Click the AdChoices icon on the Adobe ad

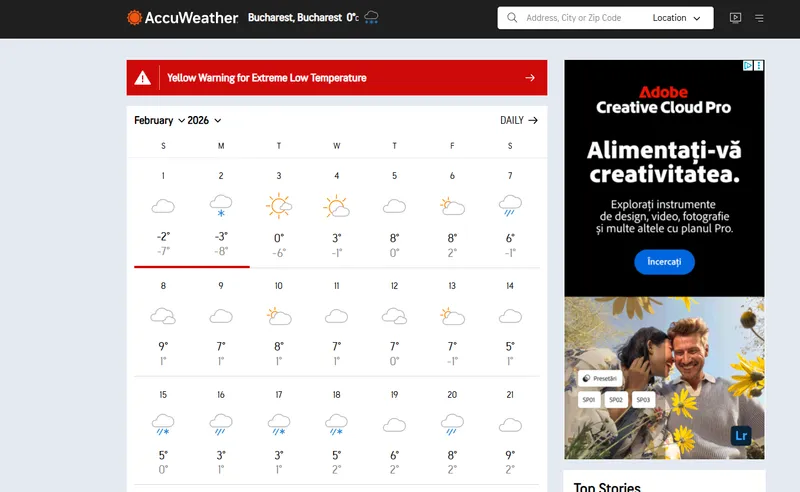point(747,65)
